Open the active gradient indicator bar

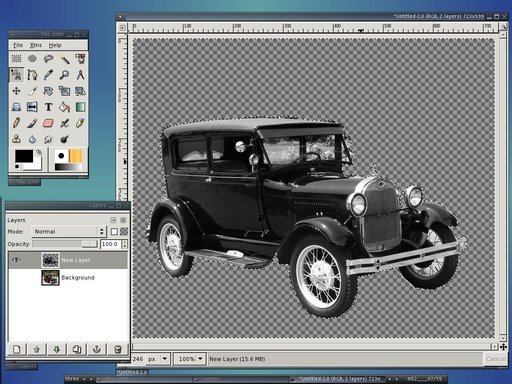[68, 166]
